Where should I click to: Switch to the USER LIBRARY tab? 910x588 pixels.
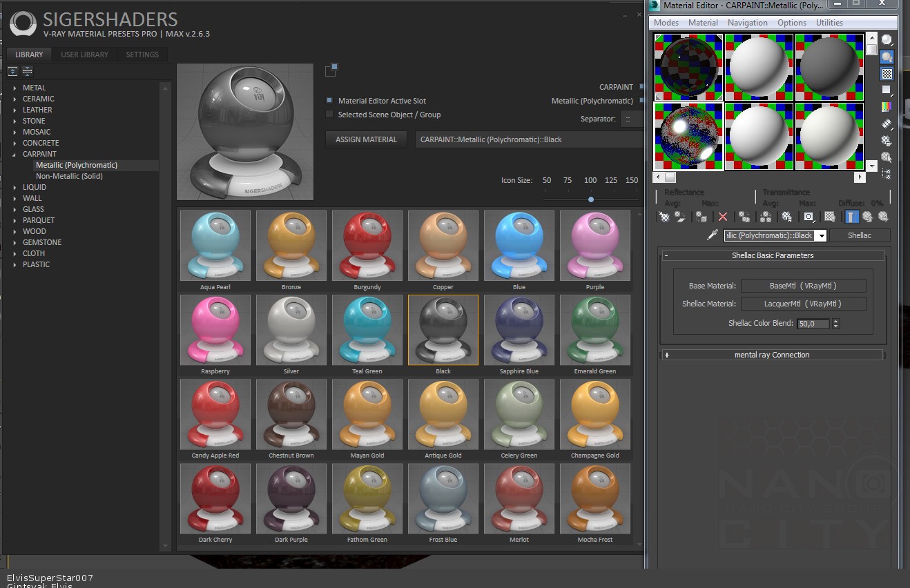point(85,55)
